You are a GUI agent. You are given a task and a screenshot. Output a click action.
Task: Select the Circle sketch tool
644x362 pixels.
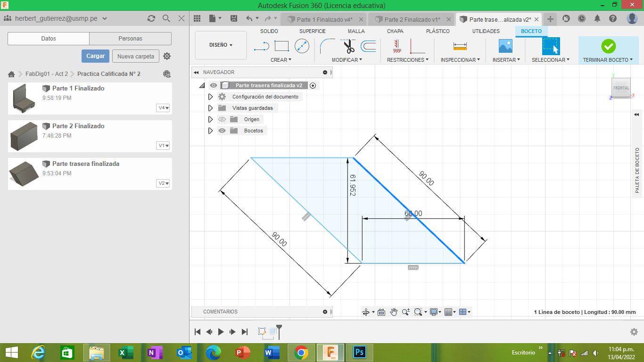coord(302,46)
